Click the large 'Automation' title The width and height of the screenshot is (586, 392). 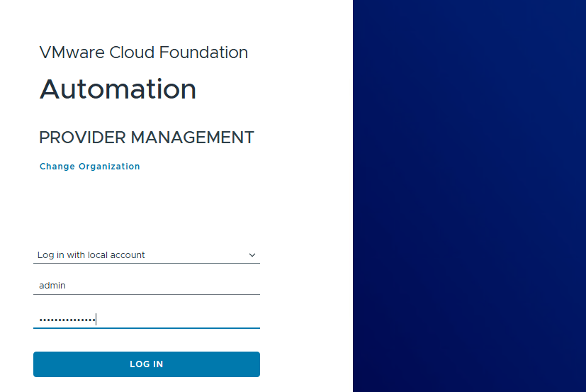click(x=118, y=89)
